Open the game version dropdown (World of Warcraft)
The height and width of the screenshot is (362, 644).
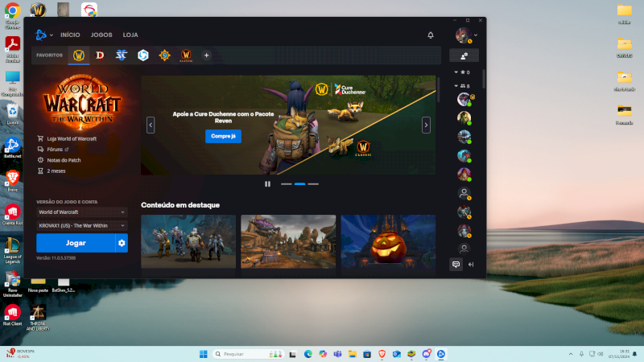[x=82, y=212]
